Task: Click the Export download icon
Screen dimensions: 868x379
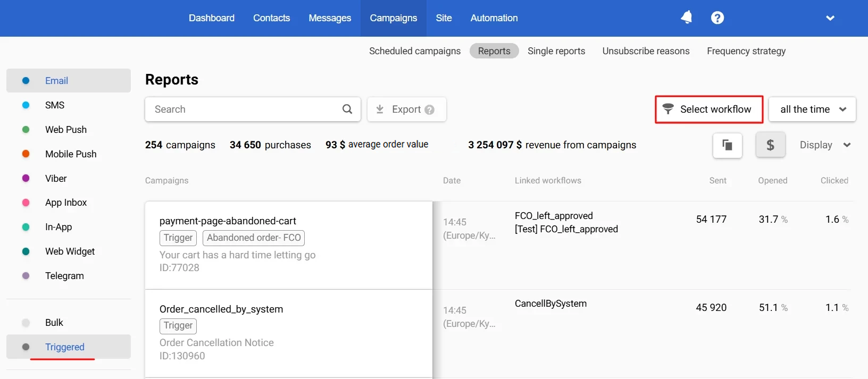Action: pos(380,109)
